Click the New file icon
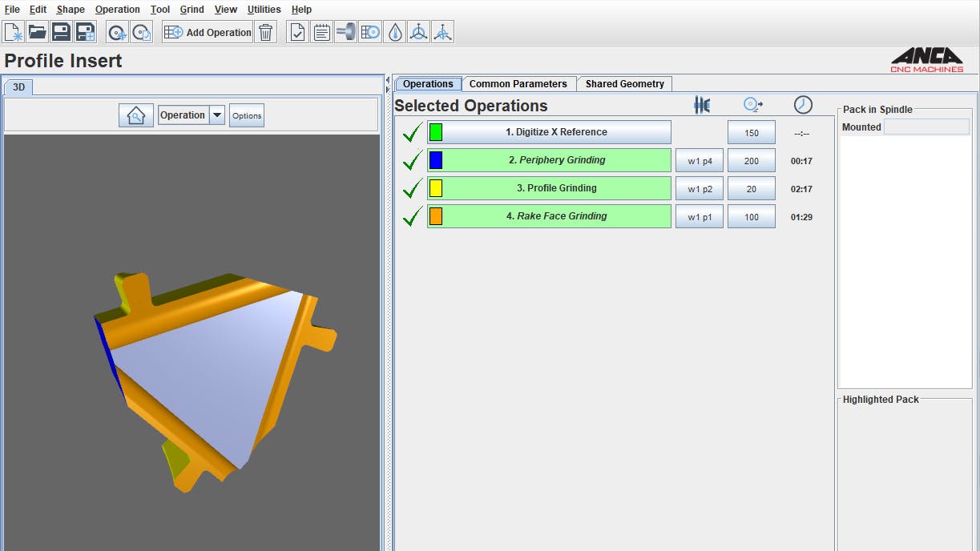 [14, 32]
